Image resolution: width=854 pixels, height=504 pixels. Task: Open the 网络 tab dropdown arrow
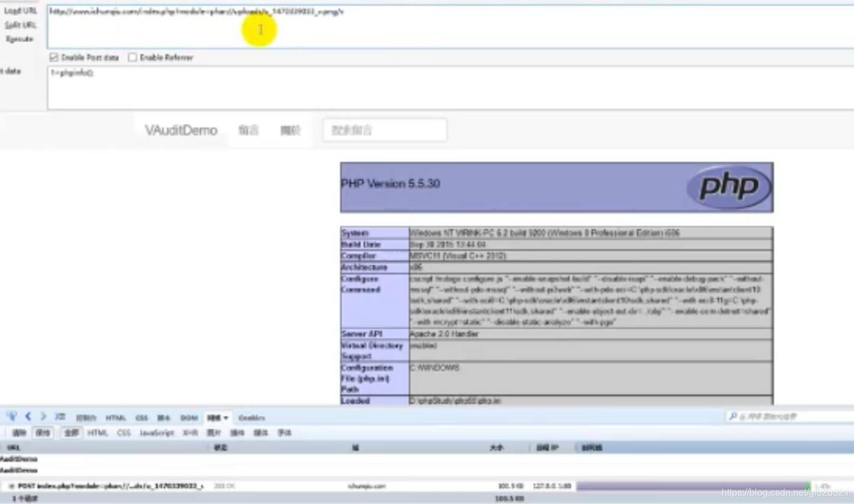[226, 418]
